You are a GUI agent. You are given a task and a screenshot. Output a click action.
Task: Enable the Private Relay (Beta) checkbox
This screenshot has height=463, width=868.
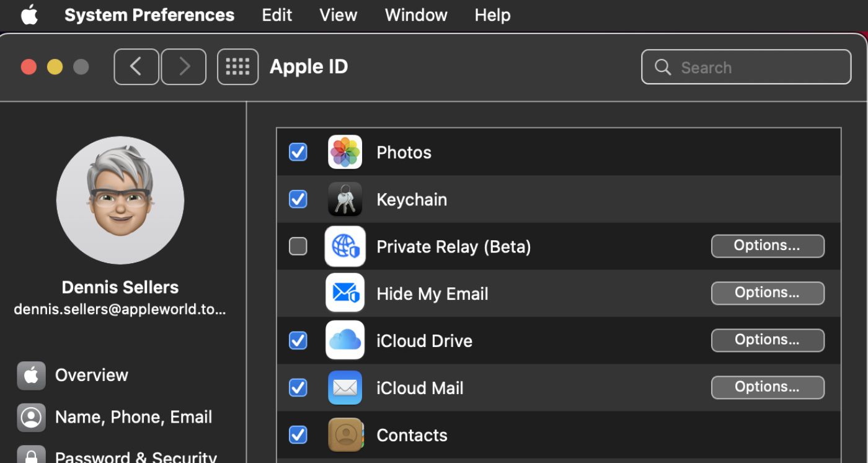tap(298, 246)
